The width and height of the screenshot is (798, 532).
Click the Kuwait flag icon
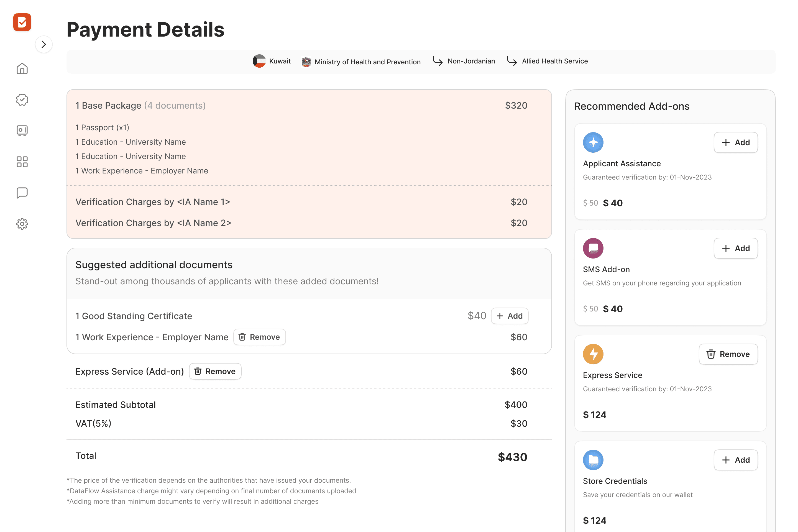point(259,61)
